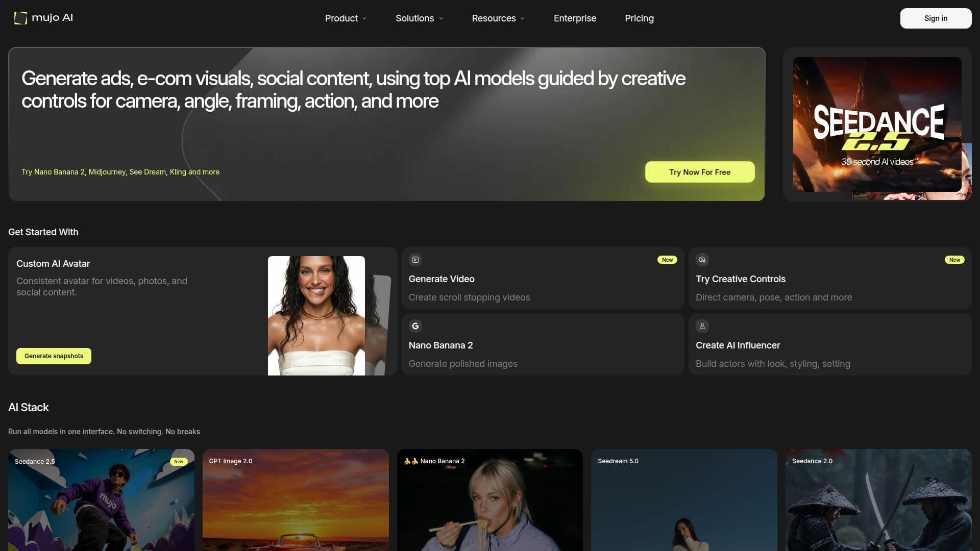Select the Seedream 5.0 model thumbnail

684,500
